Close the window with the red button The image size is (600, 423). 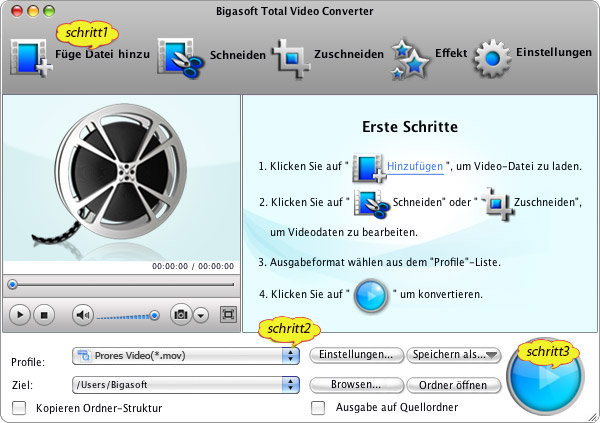17,11
